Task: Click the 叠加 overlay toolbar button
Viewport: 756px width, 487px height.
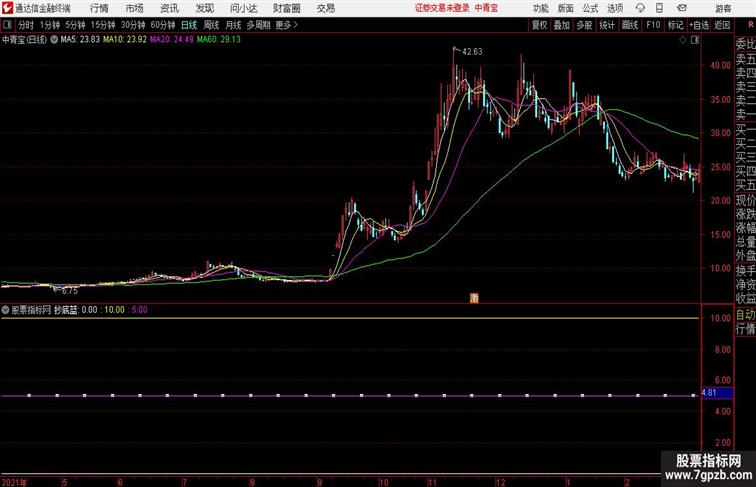Action: (562, 25)
